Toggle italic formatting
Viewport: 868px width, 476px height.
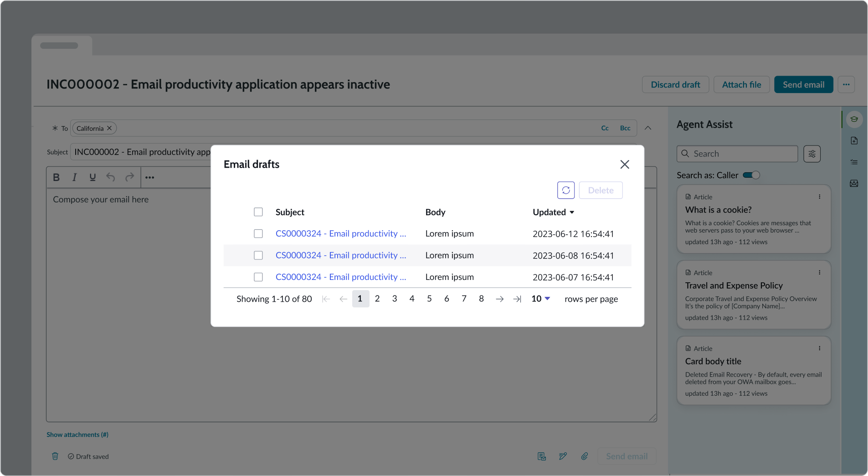coord(74,177)
